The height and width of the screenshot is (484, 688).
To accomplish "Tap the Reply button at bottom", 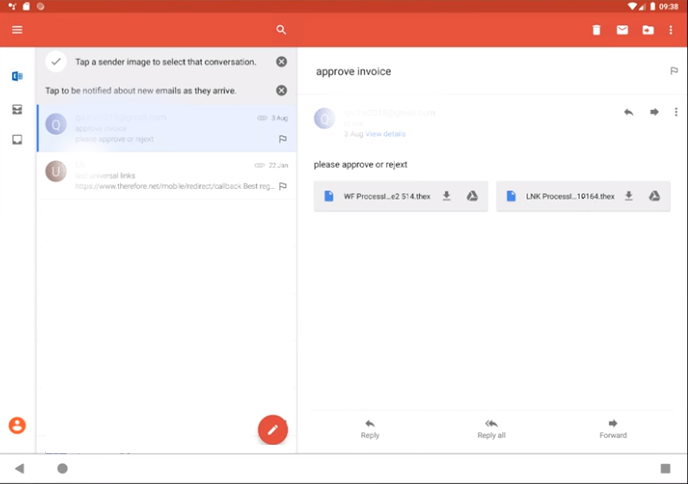I will [370, 429].
